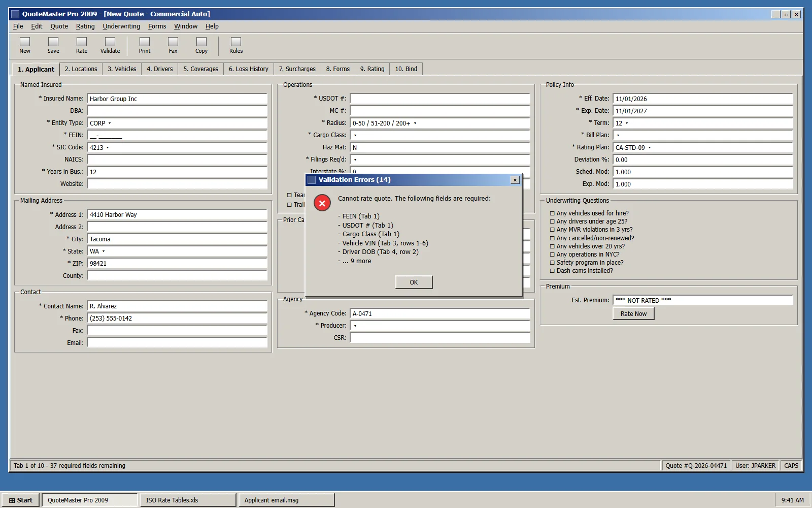The image size is (812, 508).
Task: Go to the 10. Bind tab
Action: pyautogui.click(x=406, y=69)
